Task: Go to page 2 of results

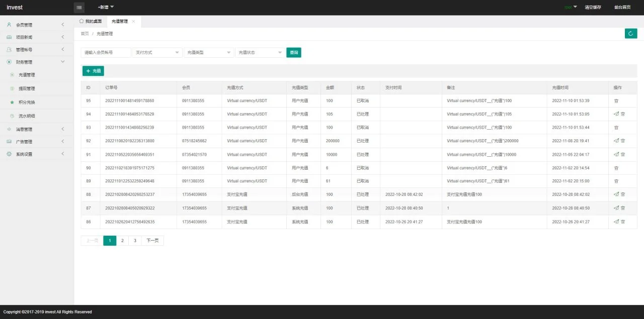Action: click(x=122, y=241)
